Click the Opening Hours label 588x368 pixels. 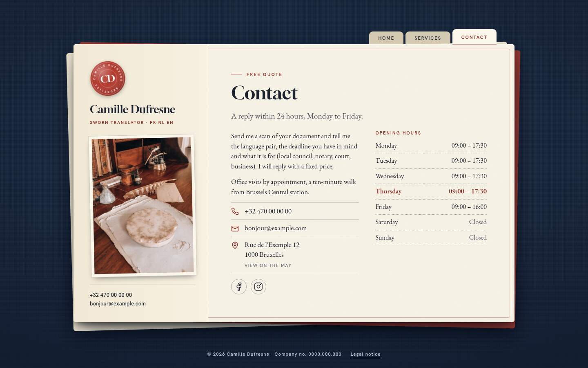[x=398, y=133]
